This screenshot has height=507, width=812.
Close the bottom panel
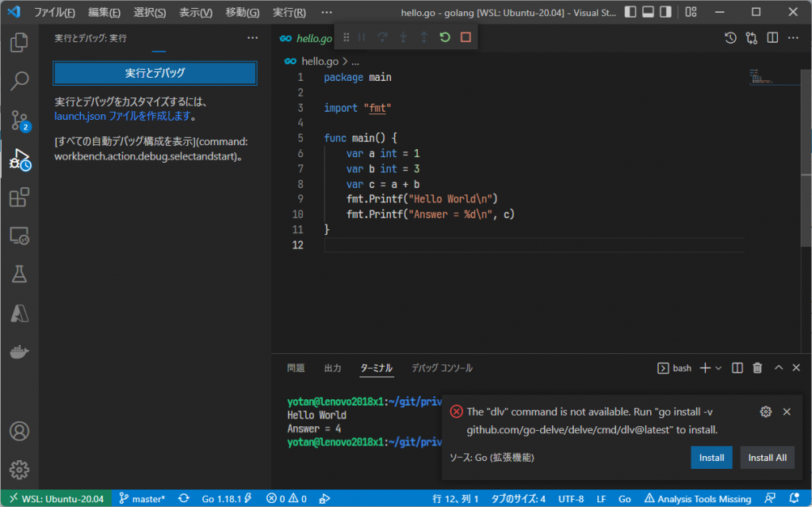click(x=796, y=367)
